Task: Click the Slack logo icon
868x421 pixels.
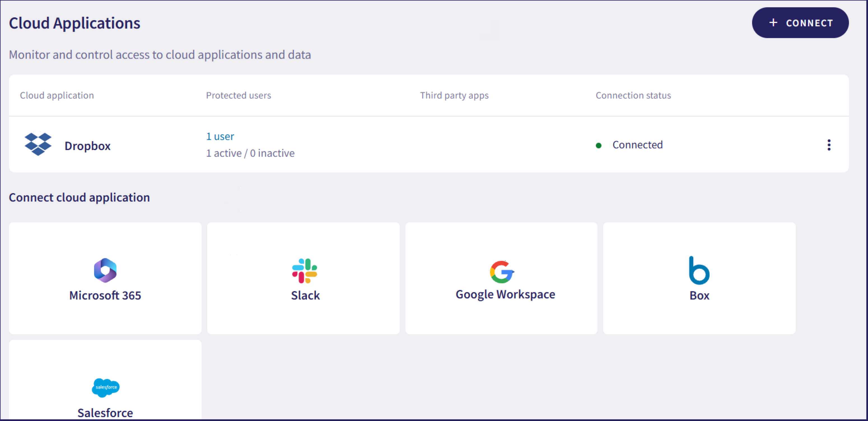Action: [x=305, y=271]
